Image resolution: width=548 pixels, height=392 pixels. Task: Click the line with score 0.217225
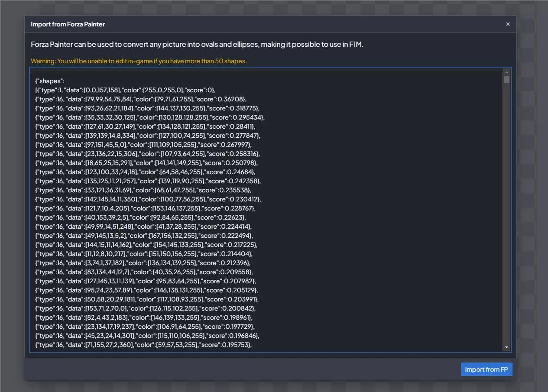pos(147,245)
